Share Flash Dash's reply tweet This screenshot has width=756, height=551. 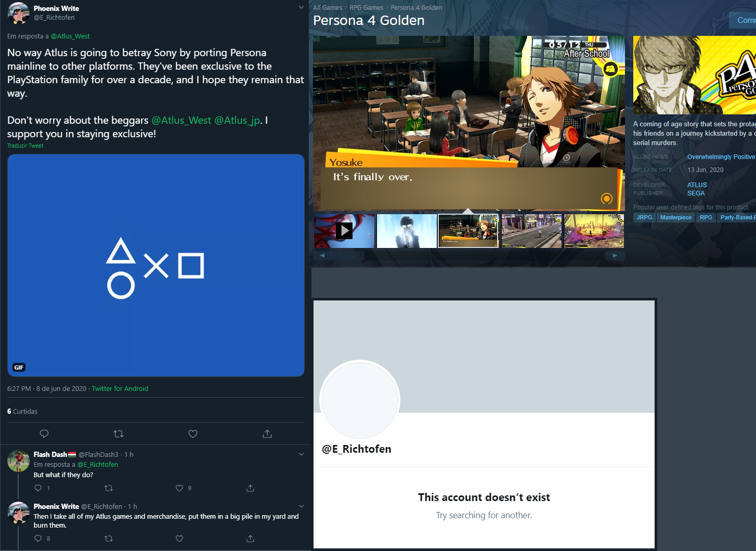(x=250, y=488)
